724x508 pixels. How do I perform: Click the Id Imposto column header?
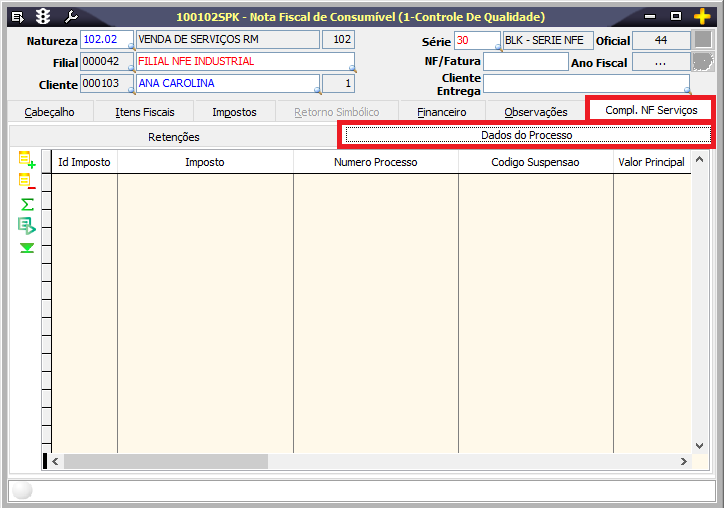pyautogui.click(x=84, y=162)
